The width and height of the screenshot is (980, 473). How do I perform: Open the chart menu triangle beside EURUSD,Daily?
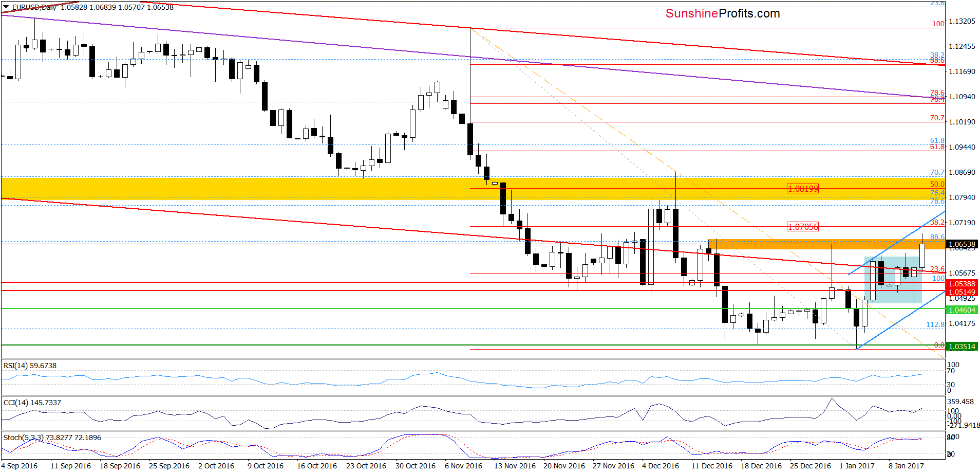point(6,7)
